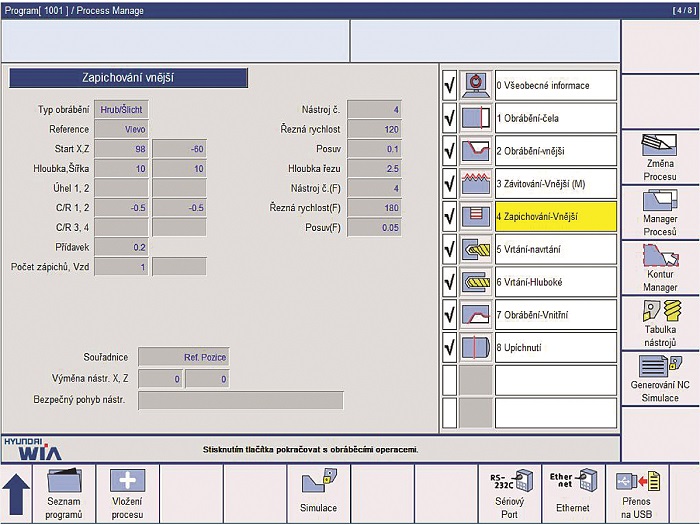Screen dimensions: 700x525
Task: Toggle checkmark for 7 Obrábění-Vnitřní
Action: click(450, 315)
